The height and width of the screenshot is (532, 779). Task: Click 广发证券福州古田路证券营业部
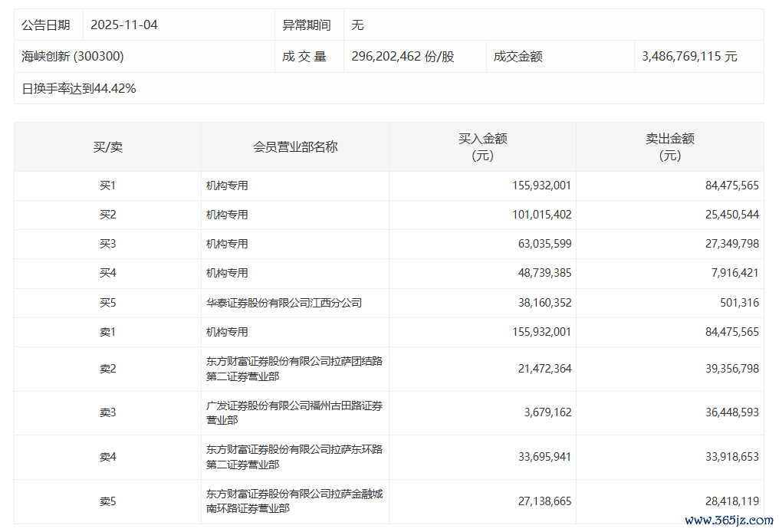(294, 412)
